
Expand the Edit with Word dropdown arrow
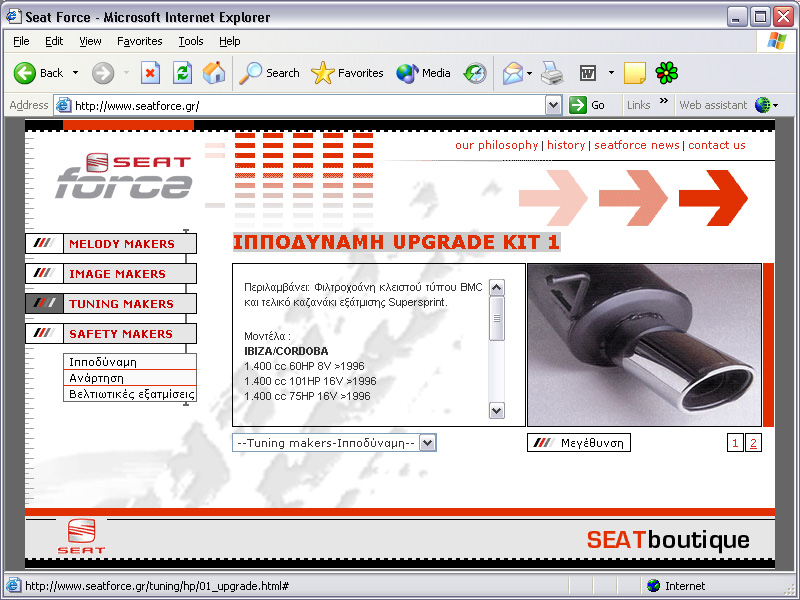(611, 73)
